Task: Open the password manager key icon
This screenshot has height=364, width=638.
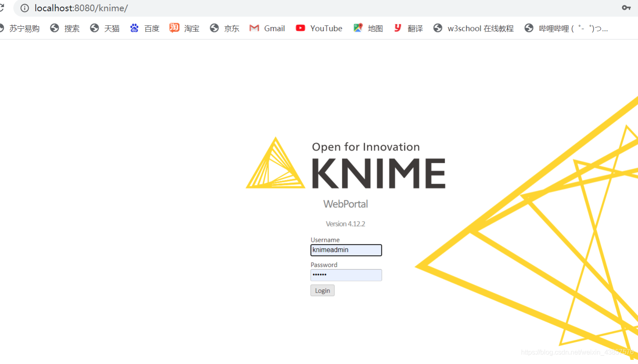Action: (x=626, y=8)
